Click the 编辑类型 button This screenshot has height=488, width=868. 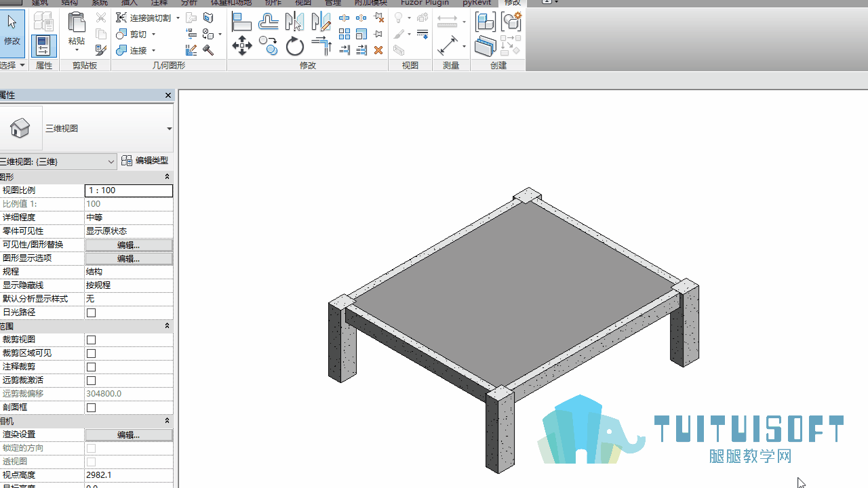click(x=145, y=161)
